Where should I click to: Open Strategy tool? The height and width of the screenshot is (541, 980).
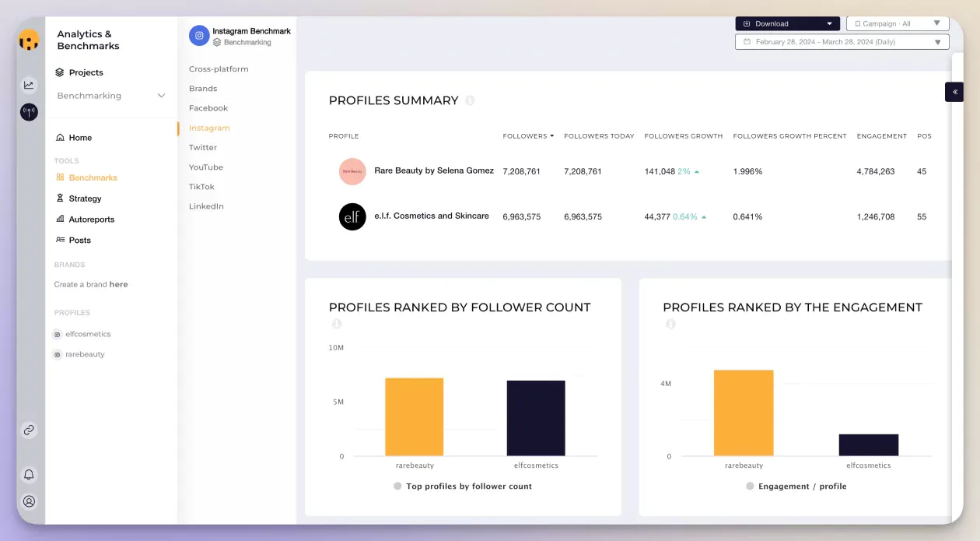pos(79,198)
